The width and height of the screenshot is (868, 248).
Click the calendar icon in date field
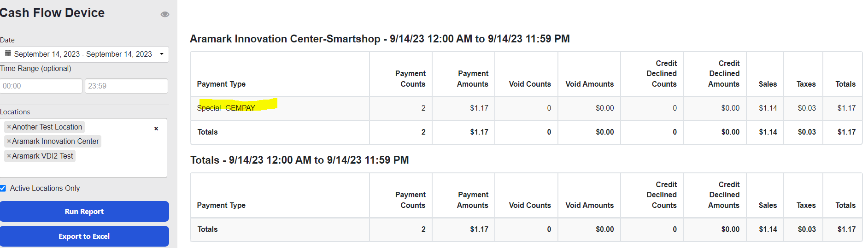[x=8, y=53]
